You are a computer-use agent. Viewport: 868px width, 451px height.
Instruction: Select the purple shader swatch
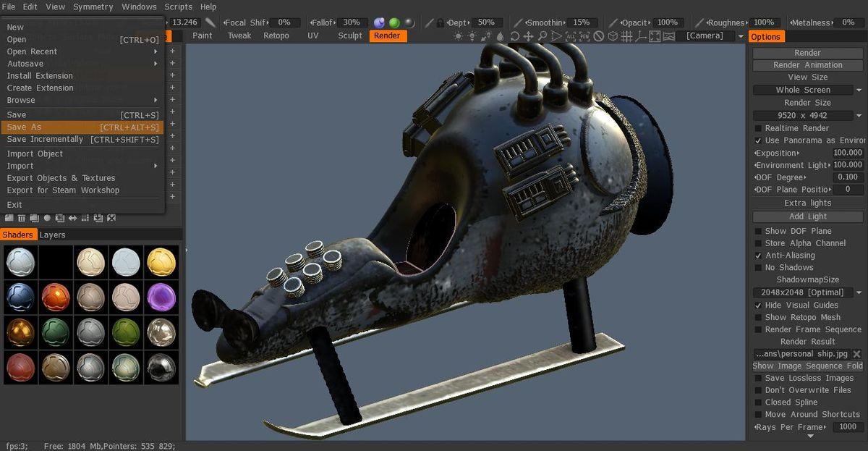click(x=161, y=297)
